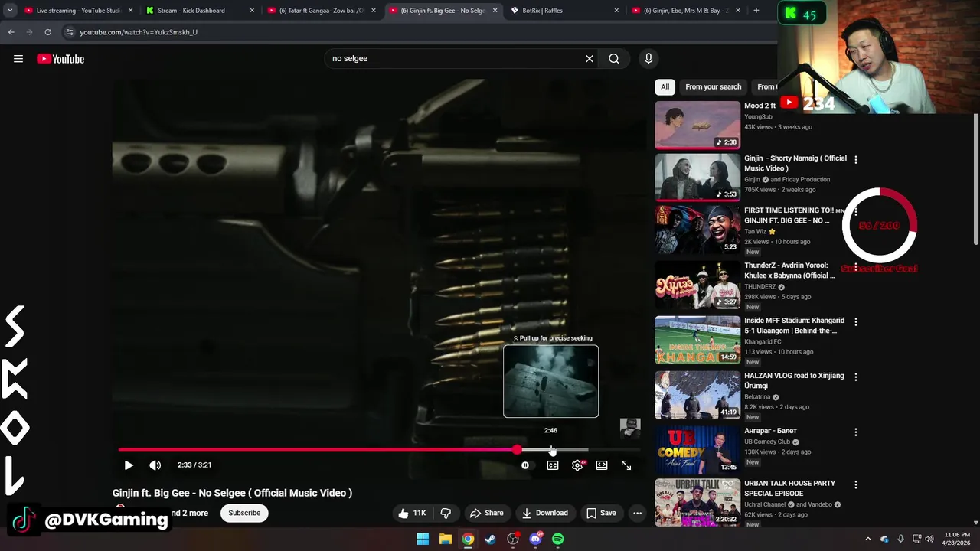This screenshot has height=551, width=980.
Task: Open the system volume tray icon
Action: point(929,539)
